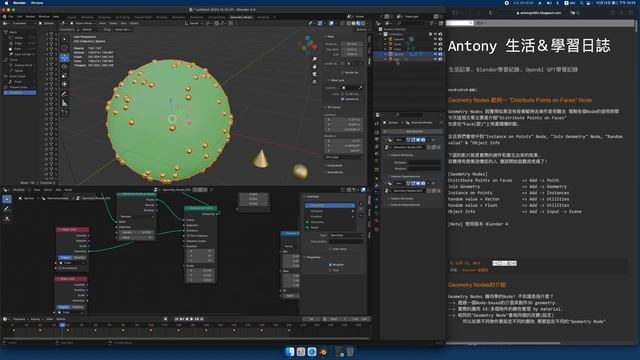Toggle Collection visibility eye in outliner

tap(435, 34)
